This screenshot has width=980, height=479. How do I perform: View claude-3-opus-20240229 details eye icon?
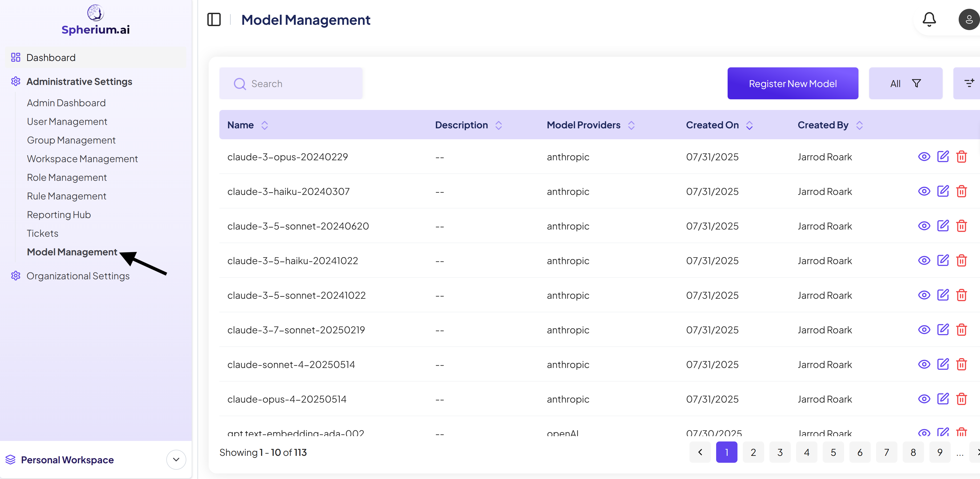point(924,157)
